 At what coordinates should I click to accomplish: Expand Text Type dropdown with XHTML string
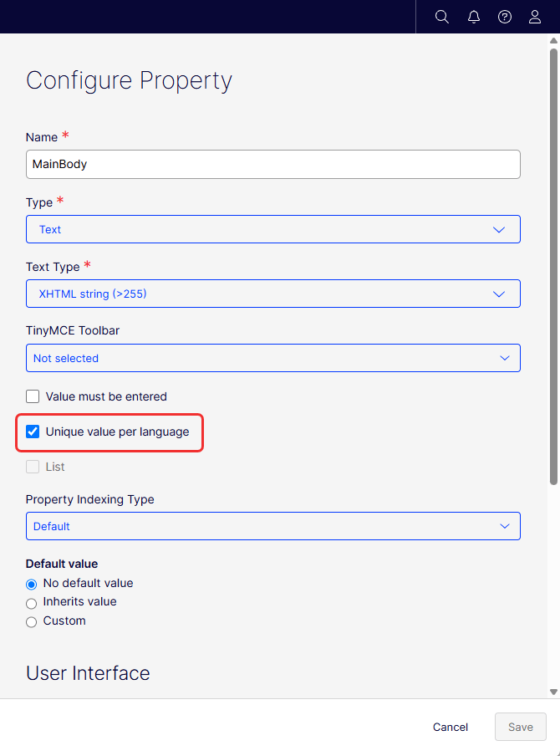click(272, 294)
